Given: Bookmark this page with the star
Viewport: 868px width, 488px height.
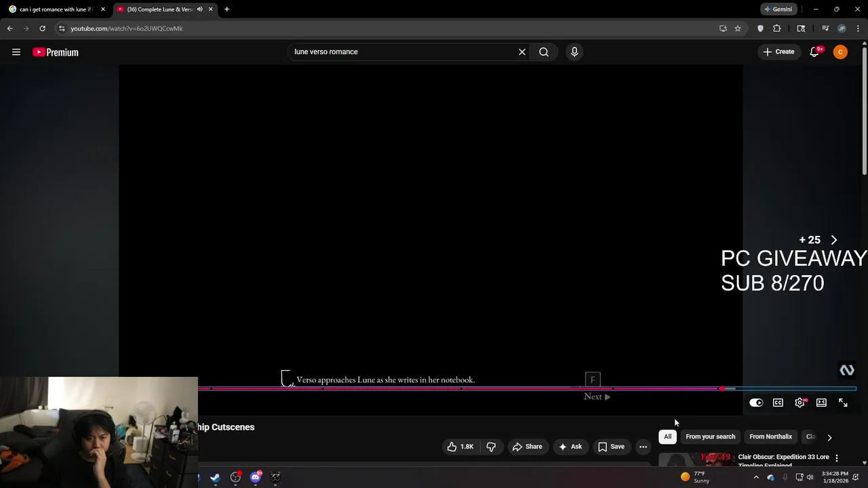Looking at the screenshot, I should pos(738,28).
